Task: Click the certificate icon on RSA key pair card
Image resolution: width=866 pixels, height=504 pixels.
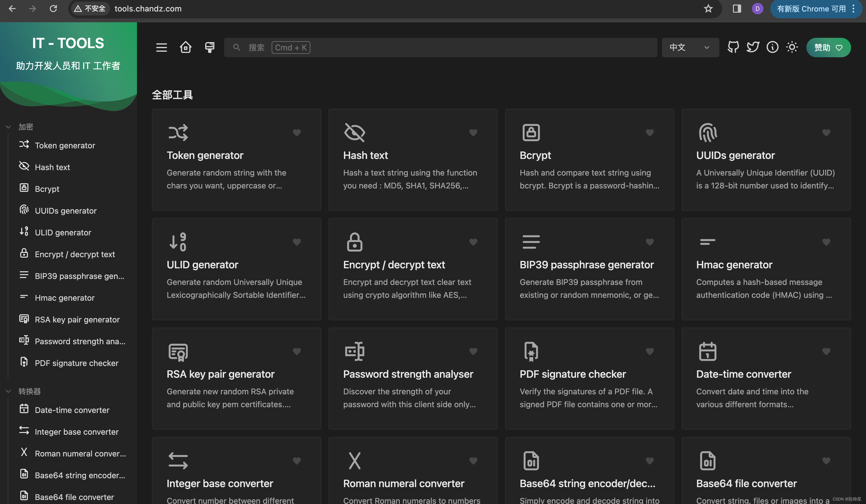Action: coord(178,352)
